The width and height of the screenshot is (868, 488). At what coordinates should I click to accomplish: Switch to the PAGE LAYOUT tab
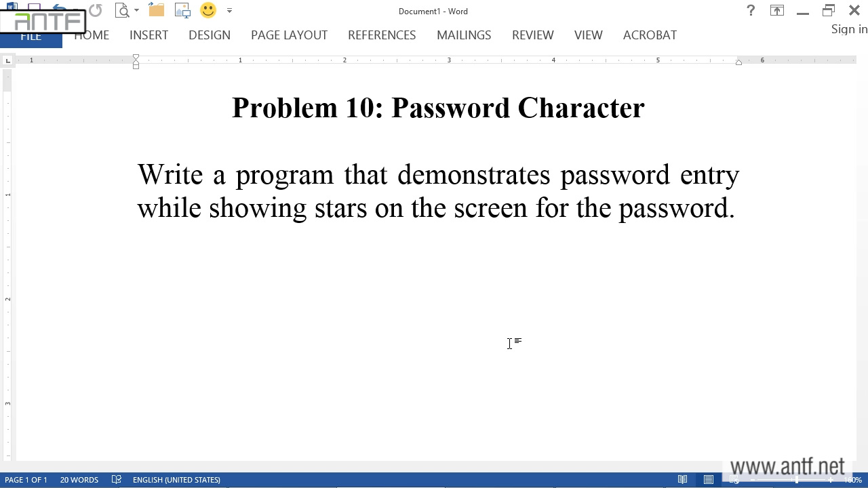point(289,35)
